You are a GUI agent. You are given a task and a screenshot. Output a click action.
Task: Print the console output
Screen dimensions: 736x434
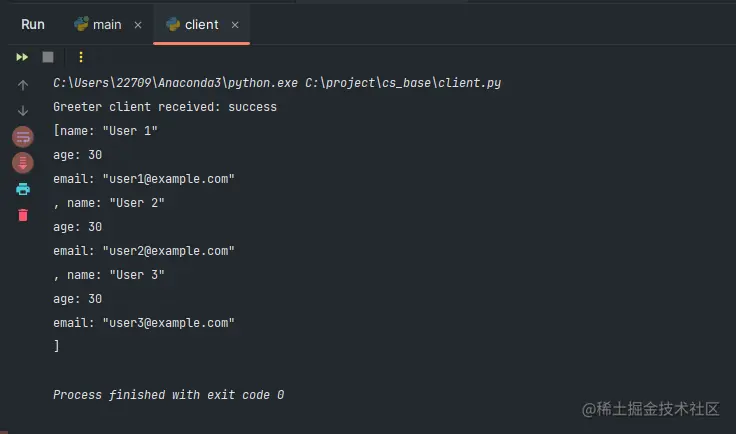(23, 188)
